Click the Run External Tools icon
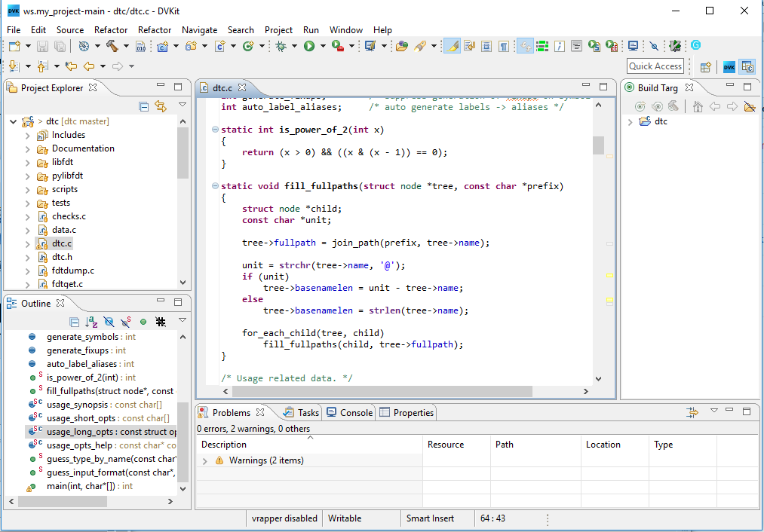Image resolution: width=764 pixels, height=532 pixels. [337, 46]
